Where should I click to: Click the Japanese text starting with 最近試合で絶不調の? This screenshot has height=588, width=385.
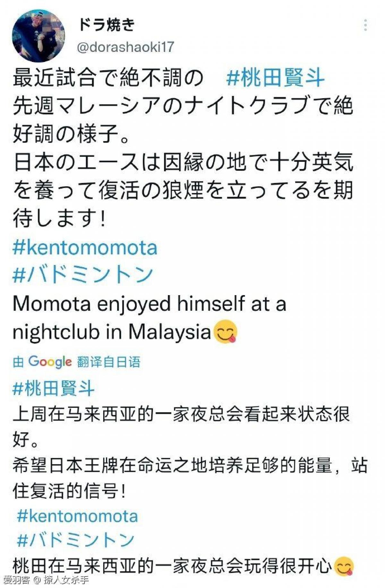(108, 78)
